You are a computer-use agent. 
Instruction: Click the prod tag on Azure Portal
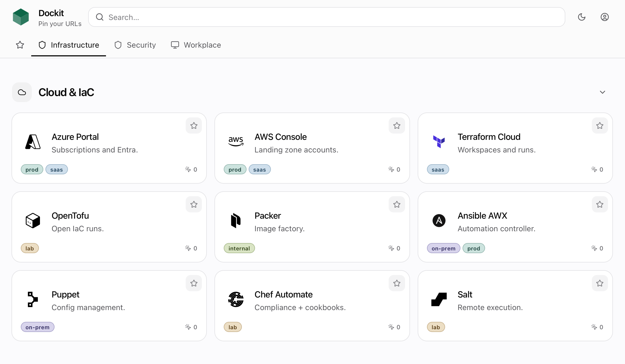point(32,169)
